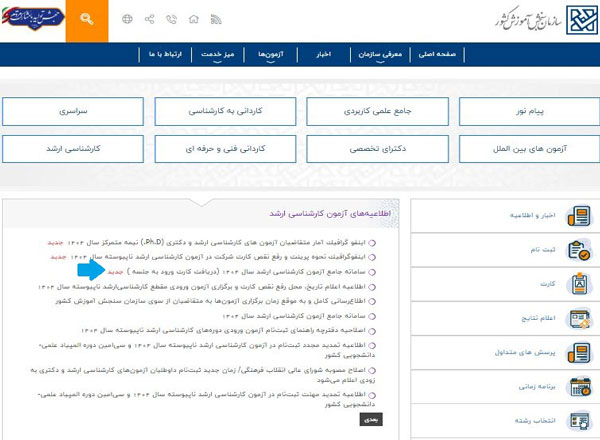This screenshot has height=440, width=600.
Task: Expand میز خدمت menu
Action: (x=217, y=54)
